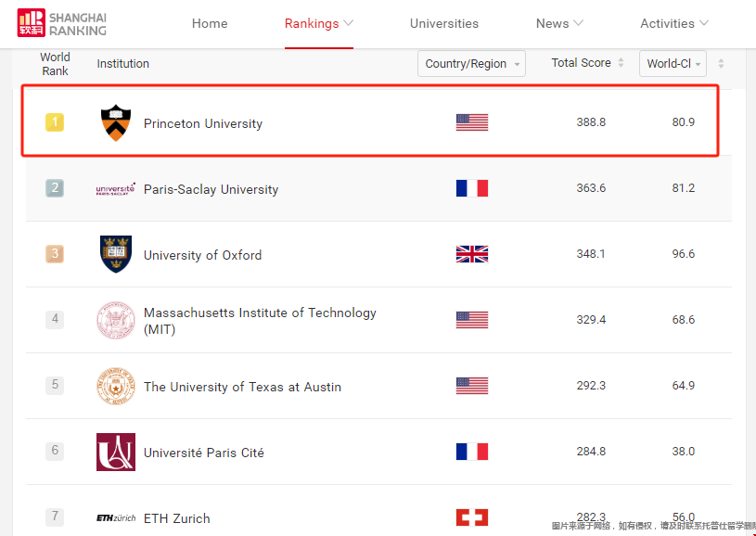Click the Paris-Saclay University logo
The image size is (756, 536).
point(116,189)
